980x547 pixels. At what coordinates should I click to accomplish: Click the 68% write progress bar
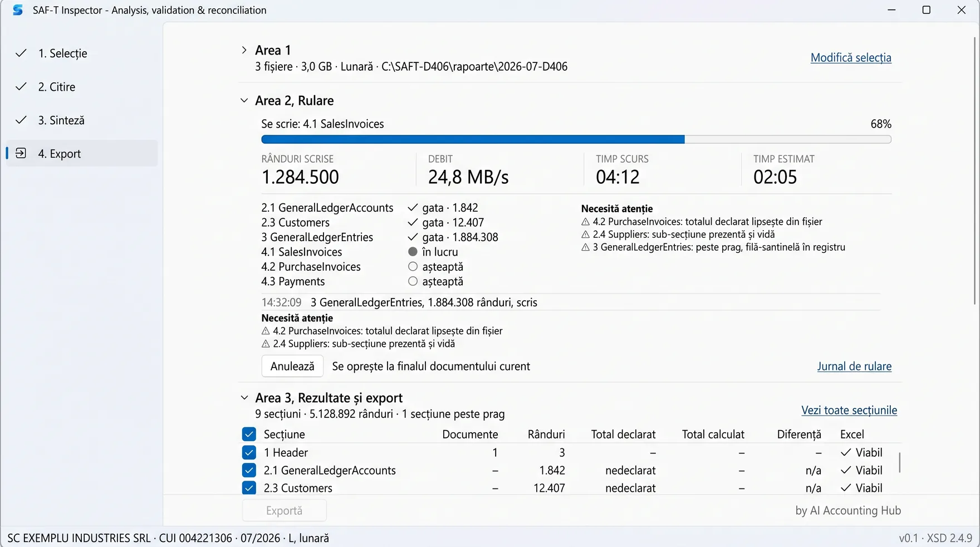tap(576, 139)
